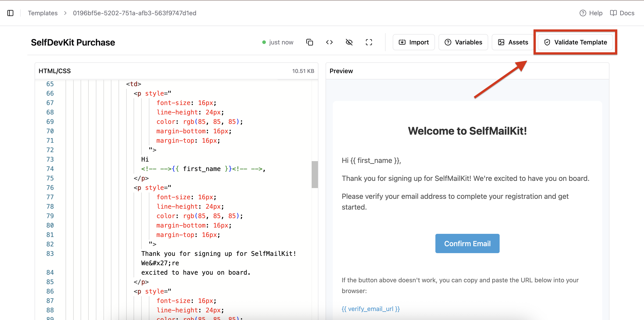Open the Templates breadcrumb link
The height and width of the screenshot is (320, 644).
(x=42, y=13)
